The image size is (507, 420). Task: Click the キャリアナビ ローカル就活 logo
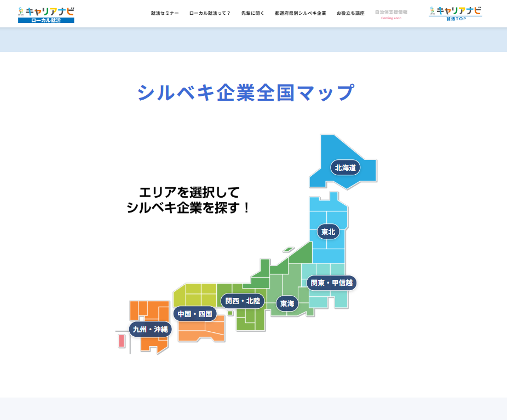pos(46,15)
